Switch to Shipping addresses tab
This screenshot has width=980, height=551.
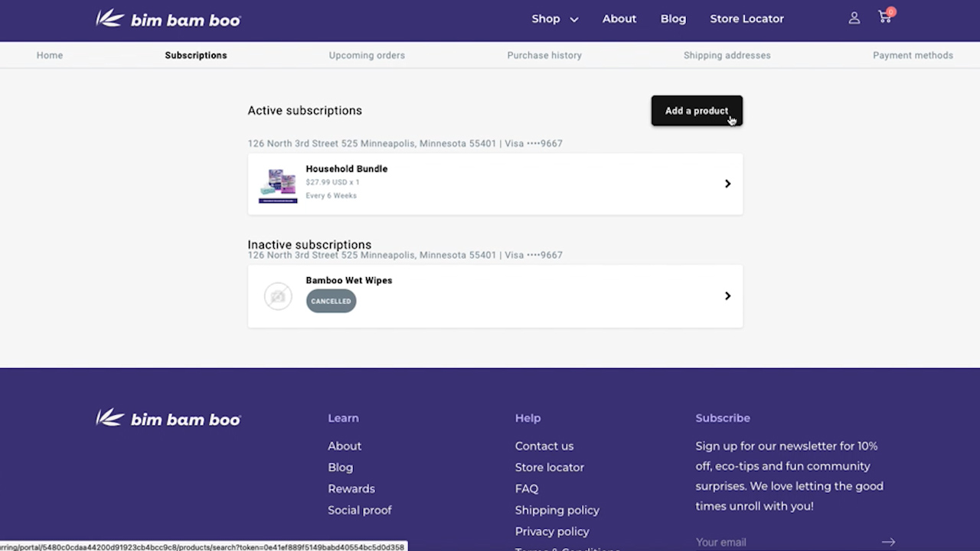(x=727, y=55)
